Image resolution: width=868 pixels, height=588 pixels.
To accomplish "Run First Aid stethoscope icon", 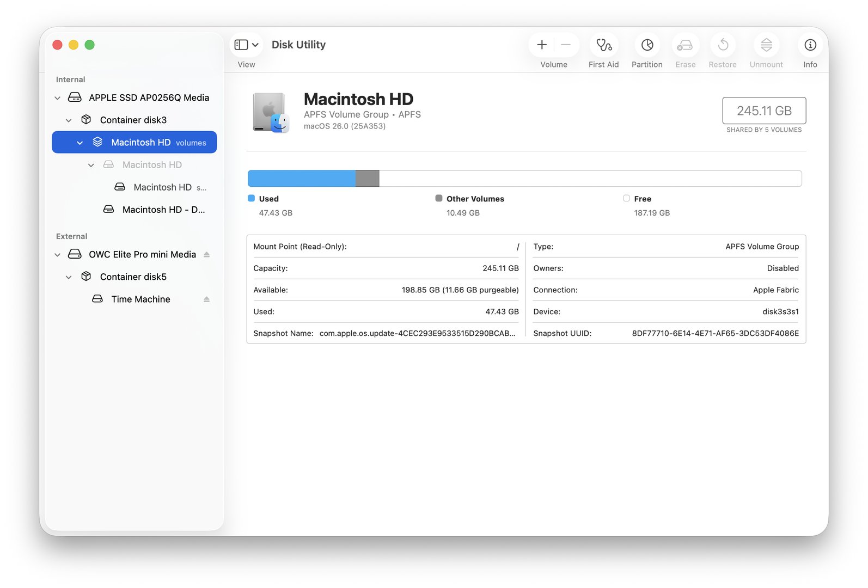I will pos(604,45).
